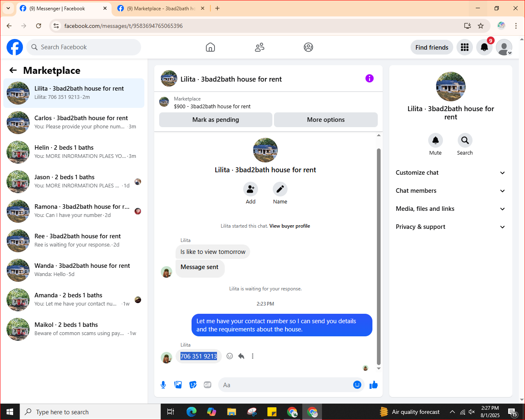Image resolution: width=525 pixels, height=420 pixels.
Task: Click the More options button
Action: pyautogui.click(x=326, y=120)
